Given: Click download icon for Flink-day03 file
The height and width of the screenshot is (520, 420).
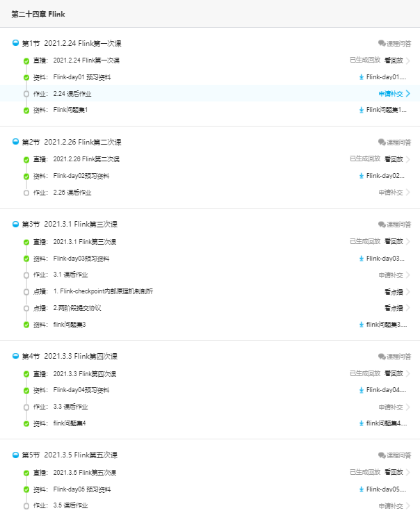Looking at the screenshot, I should point(362,259).
